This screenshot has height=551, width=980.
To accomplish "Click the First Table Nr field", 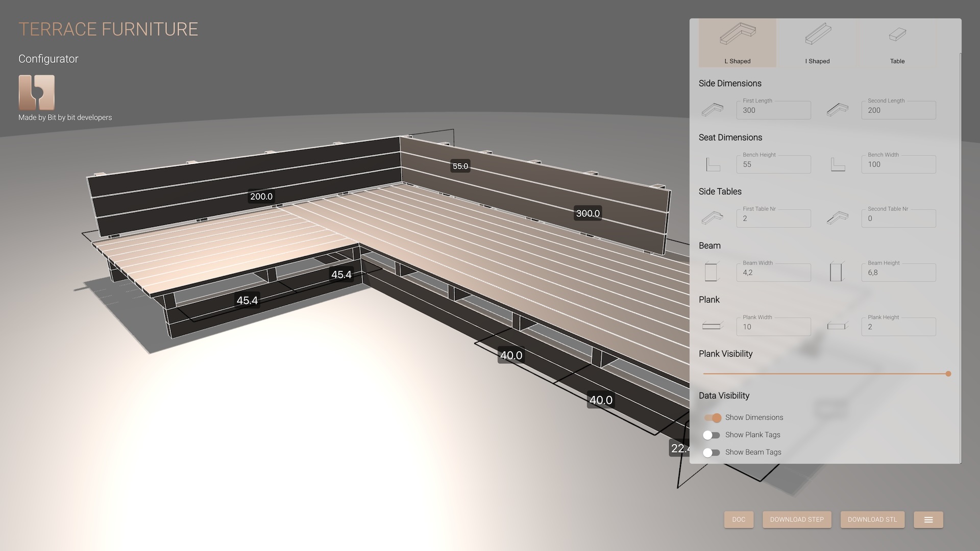I will (773, 218).
